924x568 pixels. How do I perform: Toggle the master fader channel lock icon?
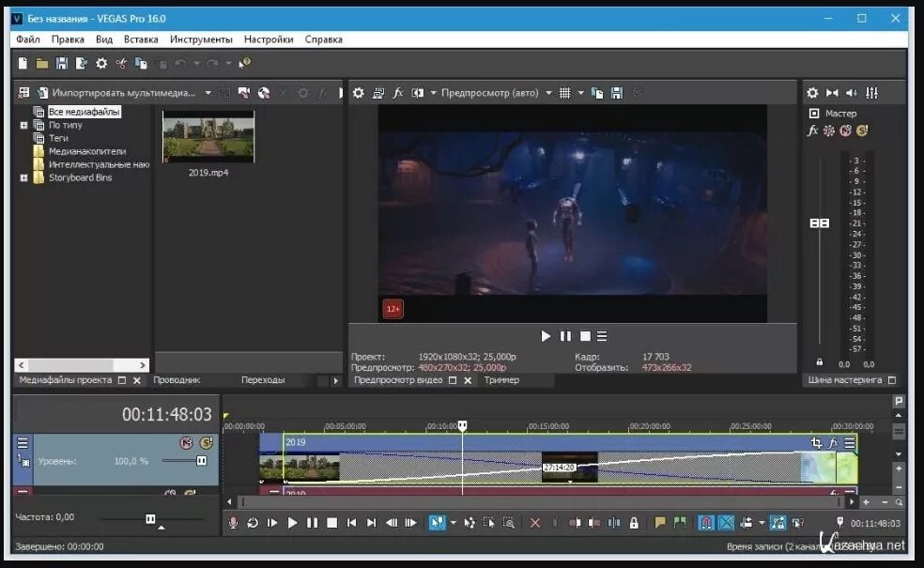pyautogui.click(x=819, y=361)
